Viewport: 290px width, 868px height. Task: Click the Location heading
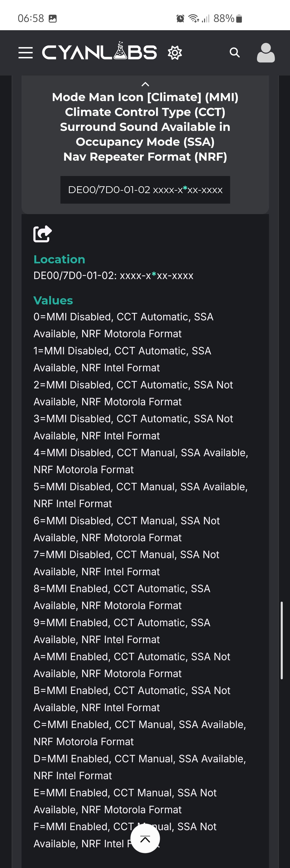(x=59, y=259)
